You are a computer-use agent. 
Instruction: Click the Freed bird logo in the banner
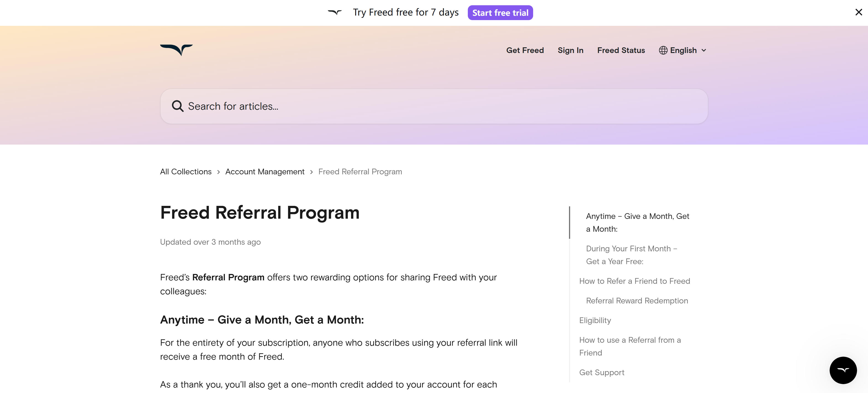pos(335,13)
